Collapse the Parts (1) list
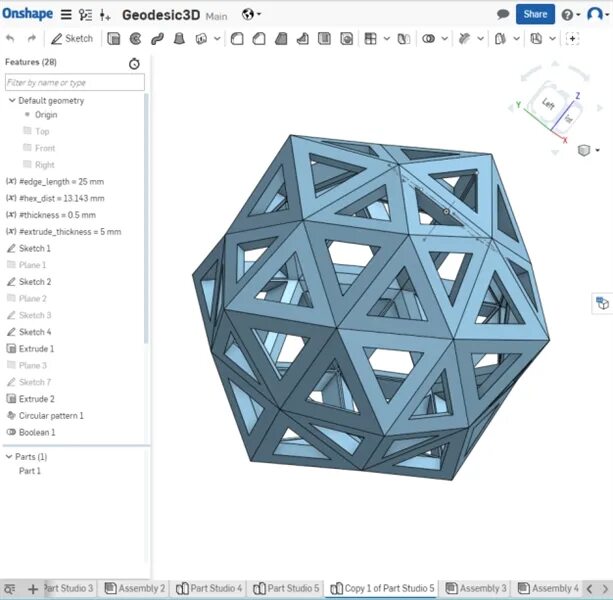 click(9, 457)
